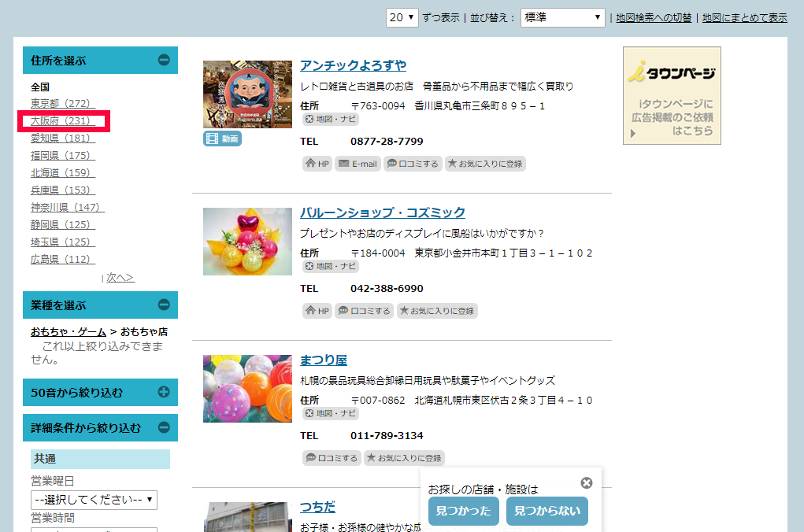Open the 20 items-per-page dropdown
Viewport: 804px width, 532px height.
[402, 17]
